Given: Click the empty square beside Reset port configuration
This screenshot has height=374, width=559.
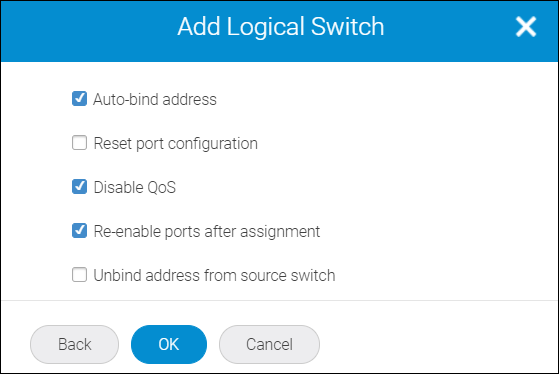Looking at the screenshot, I should [x=79, y=143].
